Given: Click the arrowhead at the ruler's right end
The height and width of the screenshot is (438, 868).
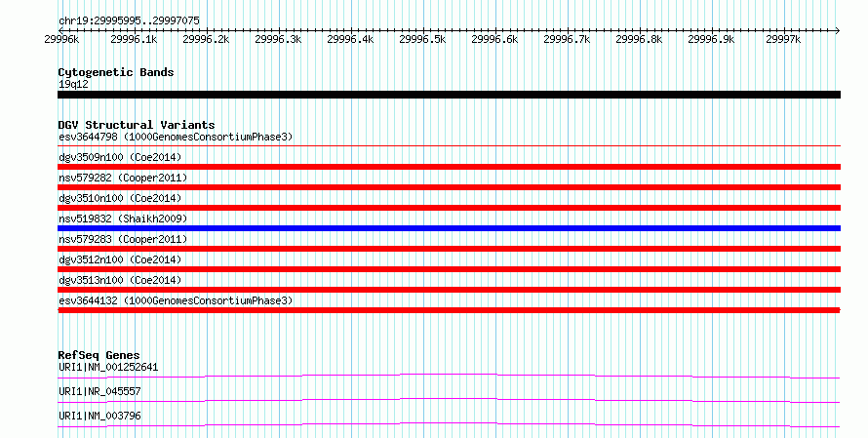Looking at the screenshot, I should click(x=838, y=30).
